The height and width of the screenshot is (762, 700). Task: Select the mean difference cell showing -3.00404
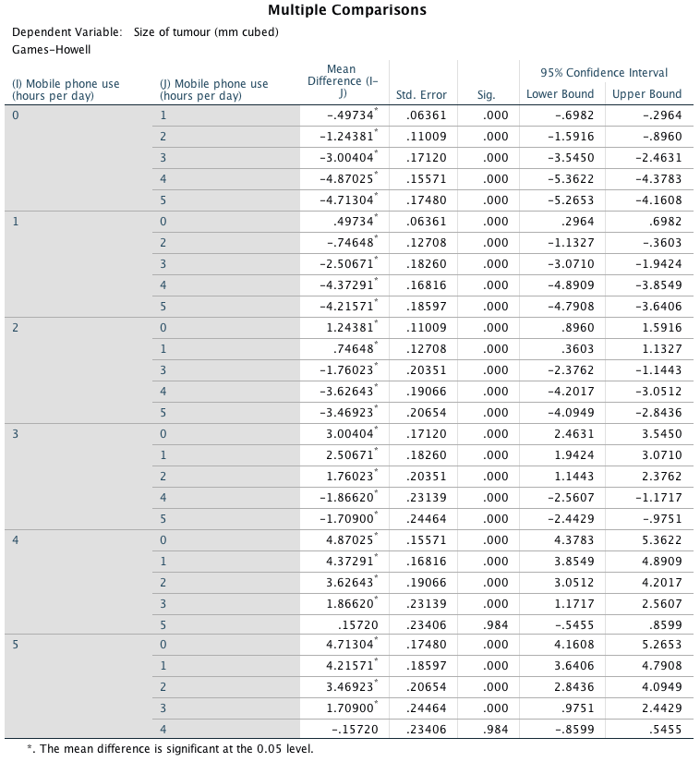(347, 158)
